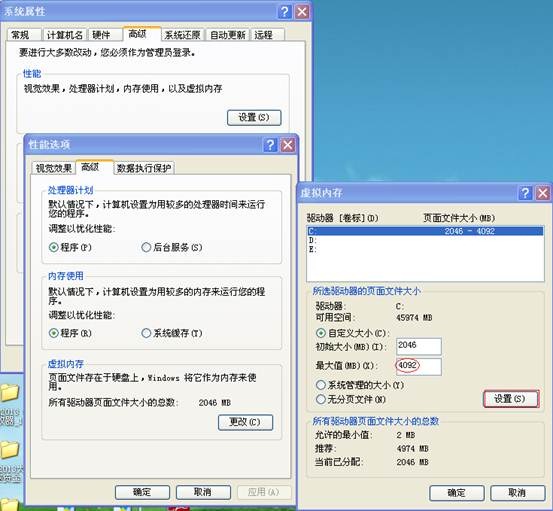
Task: Select drive C: row in drive list
Action: click(425, 231)
